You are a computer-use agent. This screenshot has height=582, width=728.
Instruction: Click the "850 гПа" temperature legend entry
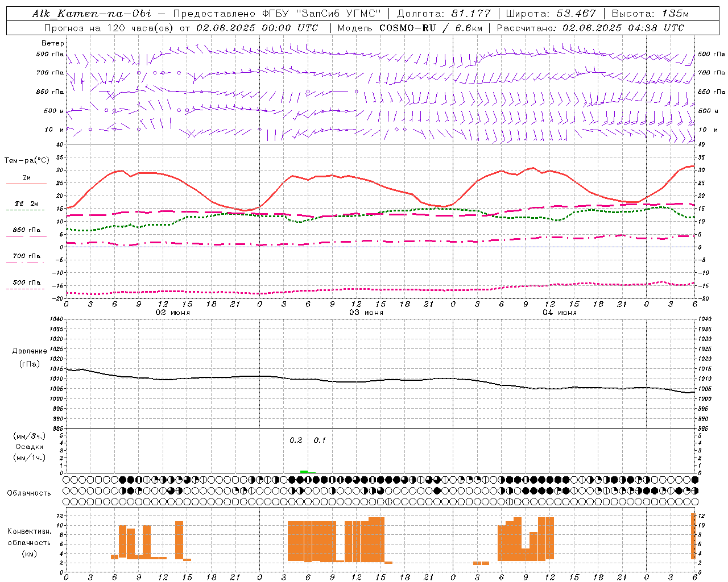pyautogui.click(x=27, y=230)
